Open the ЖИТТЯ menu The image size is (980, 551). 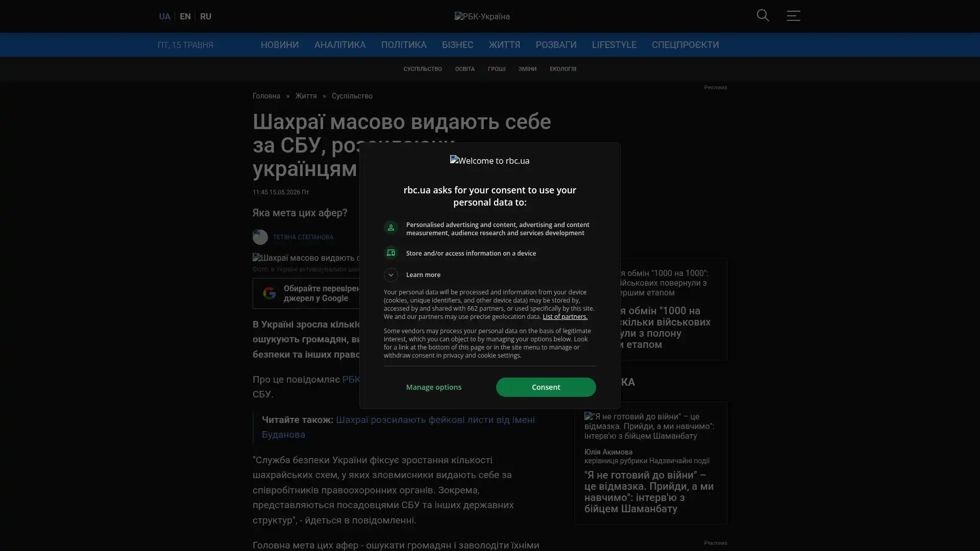[504, 45]
